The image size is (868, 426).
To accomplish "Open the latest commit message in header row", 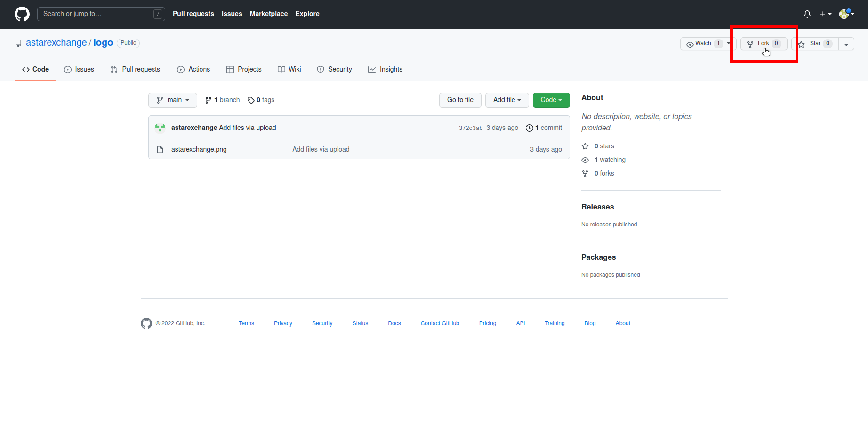I will click(248, 128).
